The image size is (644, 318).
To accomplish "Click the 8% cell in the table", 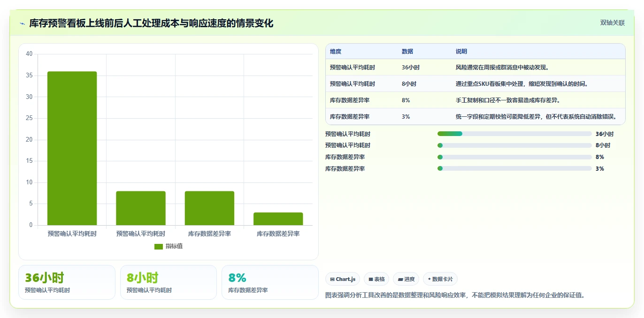I will point(406,100).
